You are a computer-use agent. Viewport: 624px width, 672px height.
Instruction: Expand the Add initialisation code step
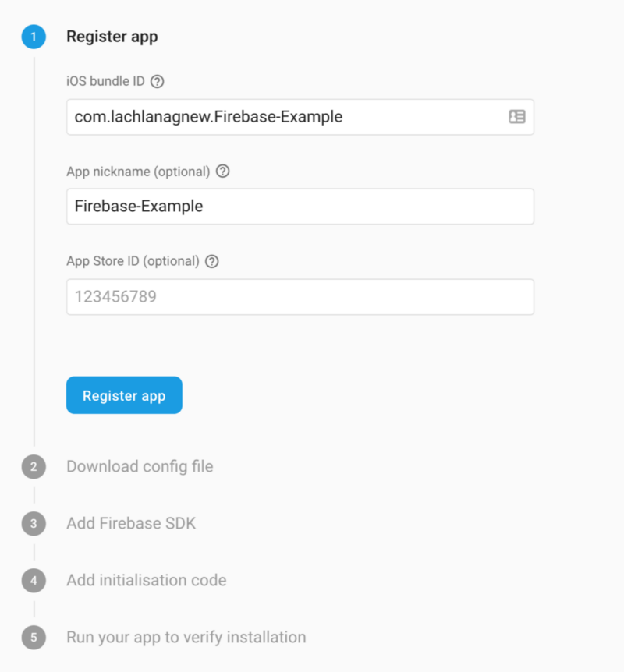pyautogui.click(x=146, y=580)
